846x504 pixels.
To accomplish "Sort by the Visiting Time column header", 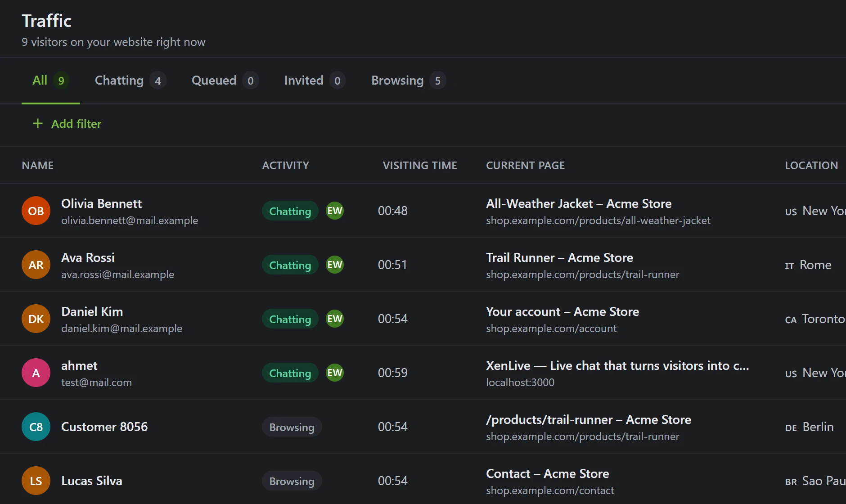I will point(420,166).
